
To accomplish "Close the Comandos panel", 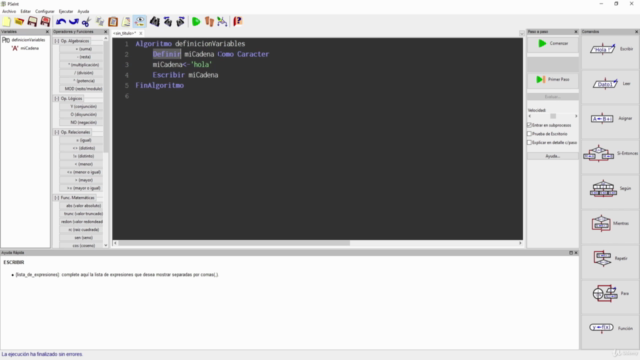I will tap(636, 32).
